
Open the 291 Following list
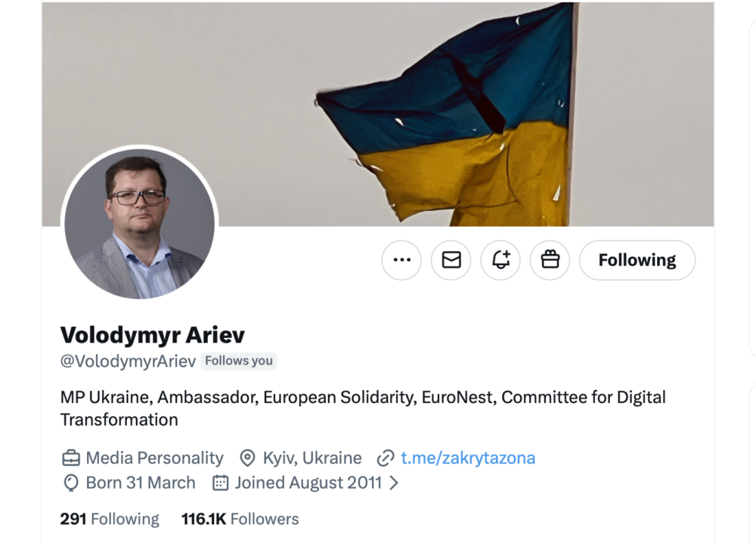110,519
